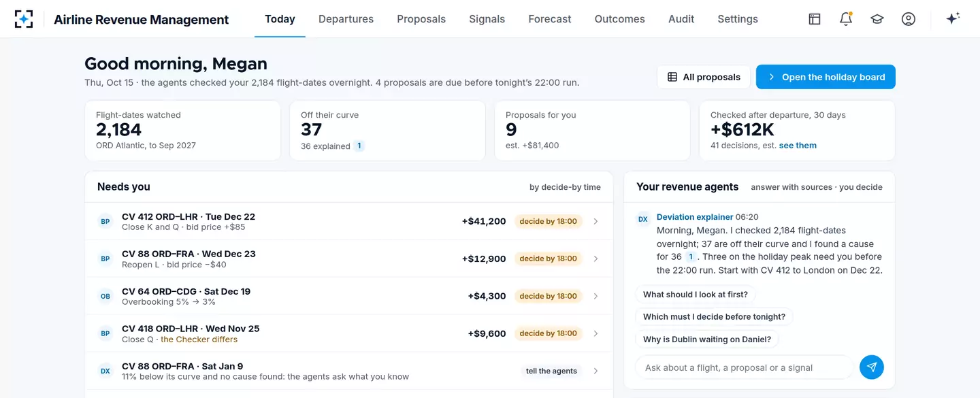980x398 pixels.
Task: Click the Airline Revenue Management title
Action: (142, 20)
